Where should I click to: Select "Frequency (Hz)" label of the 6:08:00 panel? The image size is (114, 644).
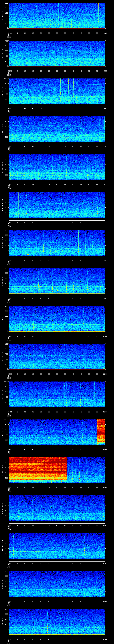tap(3, 280)
